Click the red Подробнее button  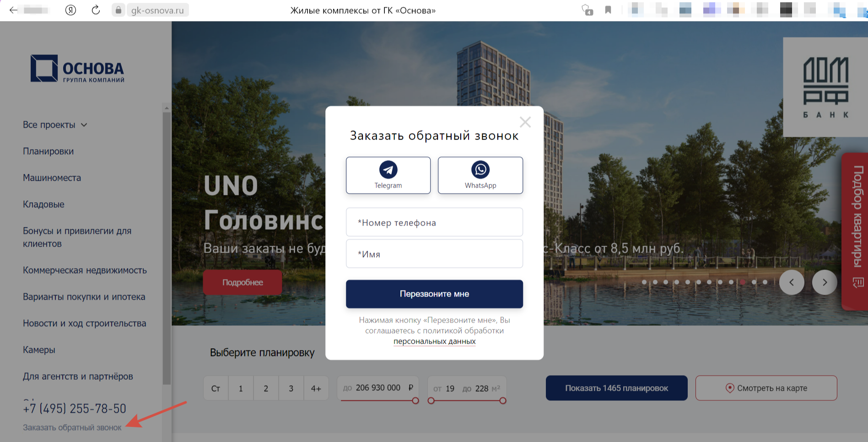[x=243, y=282]
